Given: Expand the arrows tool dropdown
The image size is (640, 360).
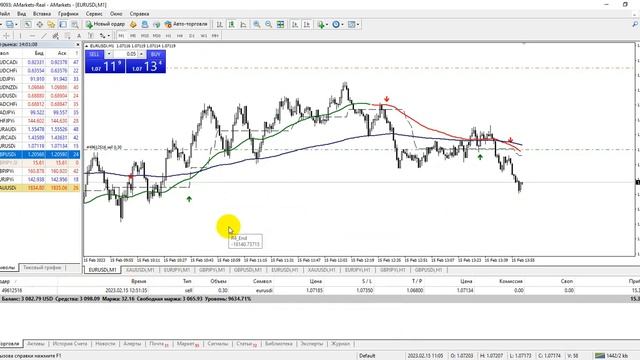Looking at the screenshot, I should click(x=108, y=36).
